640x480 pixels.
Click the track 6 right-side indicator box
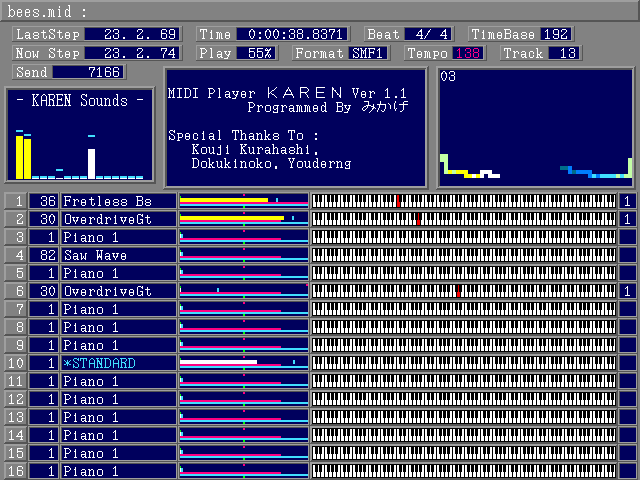[x=627, y=291]
